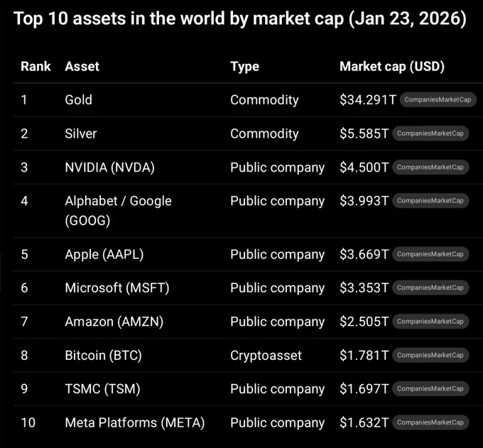Click CompaniesMarketCap badge beside Alphabet's $3.993T
Screen dimensions: 483x448
pos(430,201)
